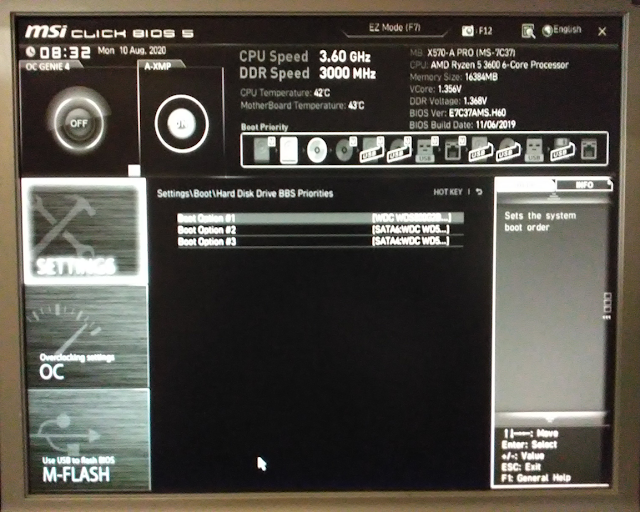Click the non-UEFI USB key boot icon

(534, 150)
